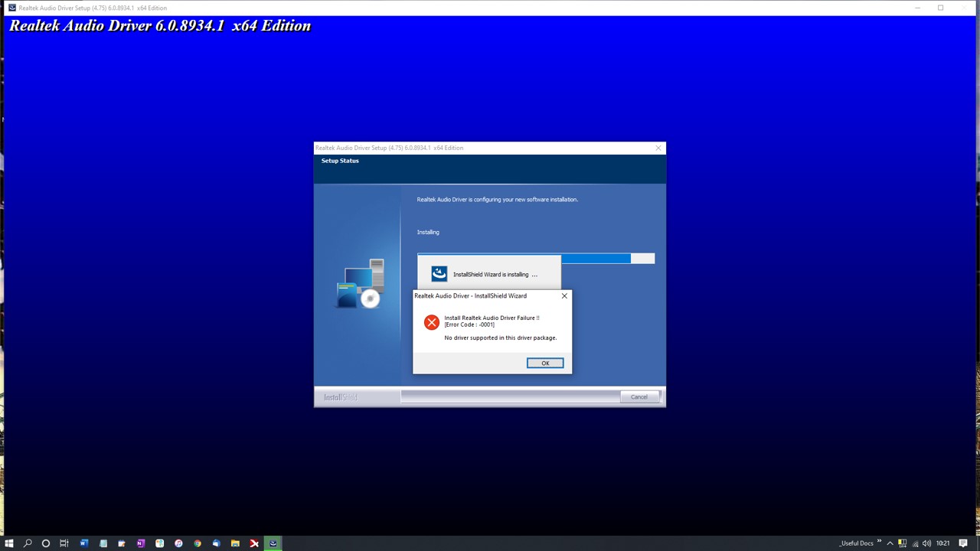Show hidden system tray icons
The image size is (980, 551).
[x=890, y=543]
